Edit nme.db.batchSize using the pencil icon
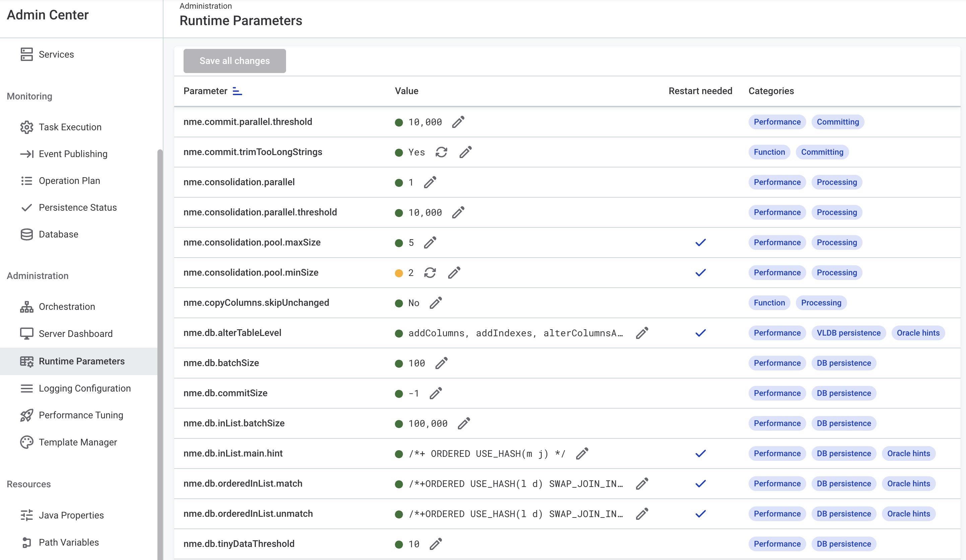This screenshot has height=560, width=966. click(442, 363)
